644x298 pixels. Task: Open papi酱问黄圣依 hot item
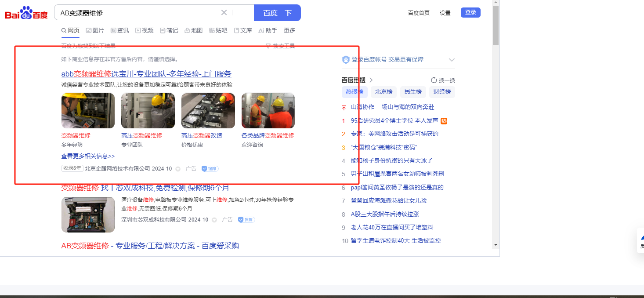tap(397, 187)
